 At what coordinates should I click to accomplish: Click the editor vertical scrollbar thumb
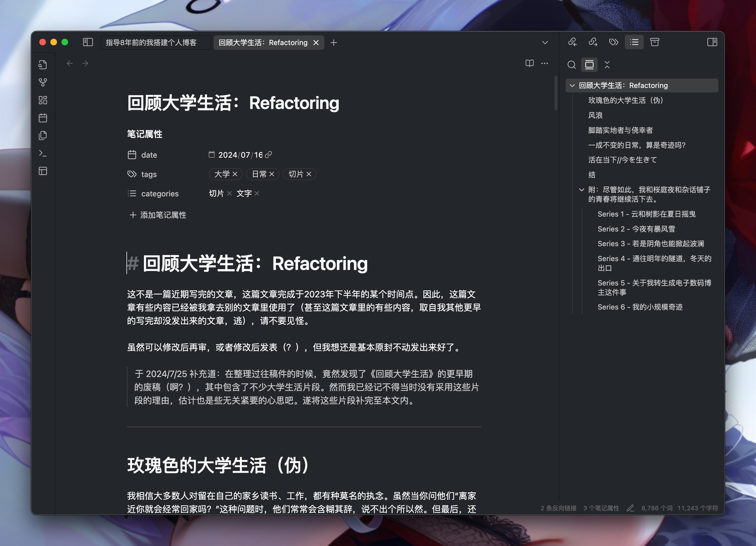556,93
